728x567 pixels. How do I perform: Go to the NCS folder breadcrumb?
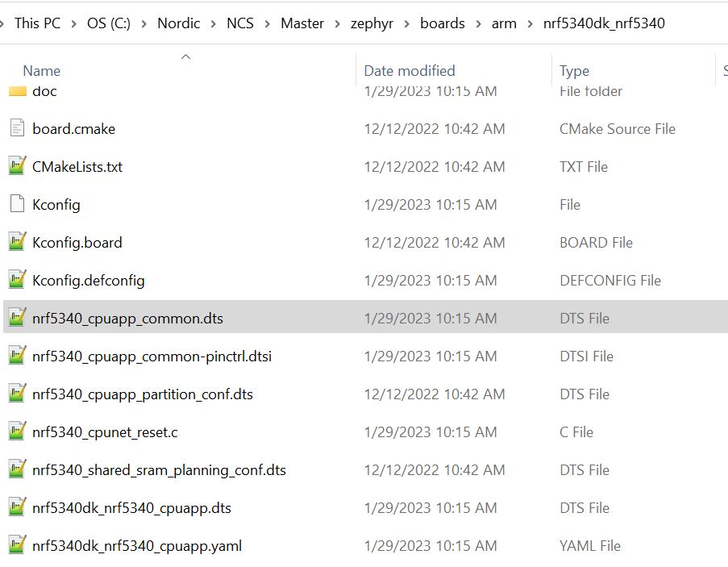point(240,23)
